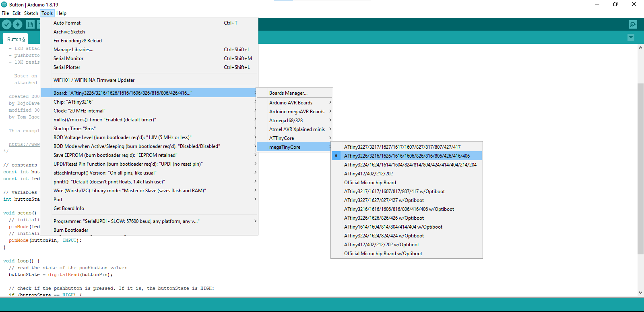Image resolution: width=644 pixels, height=312 pixels.
Task: Expand the Chip "ATtiny3216" submenu
Action: pos(149,102)
